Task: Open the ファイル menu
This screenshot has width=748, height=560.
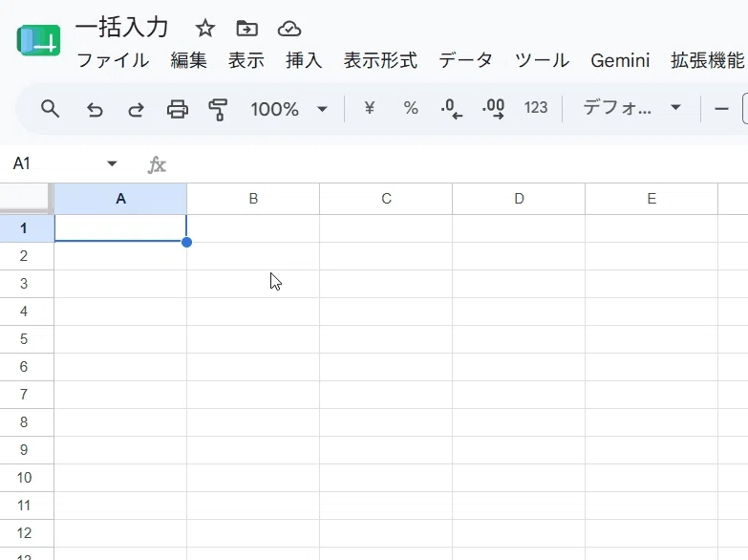Action: (x=113, y=60)
